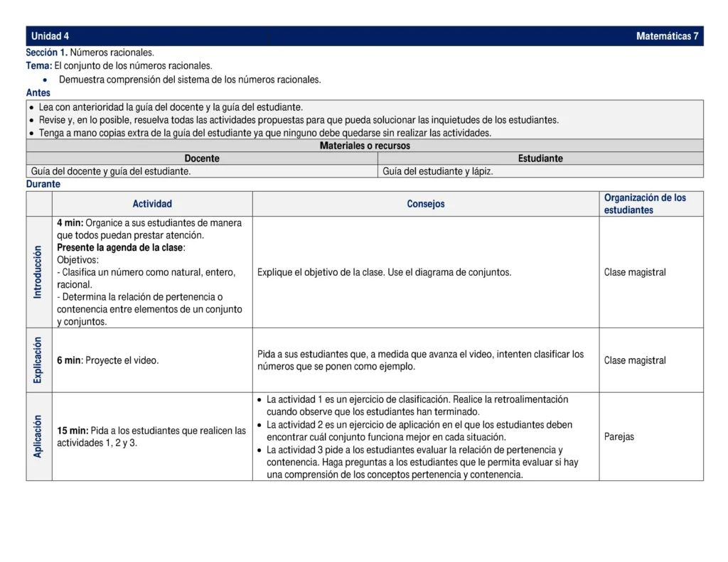728x562 pixels.
Task: Select the vertical 'Introducción' row label
Action: pos(38,272)
